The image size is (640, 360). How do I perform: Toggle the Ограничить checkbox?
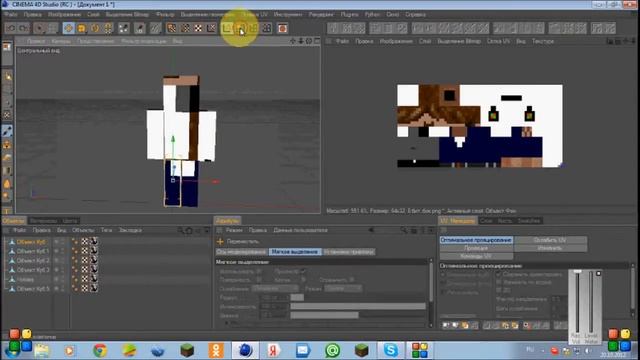[x=351, y=280]
